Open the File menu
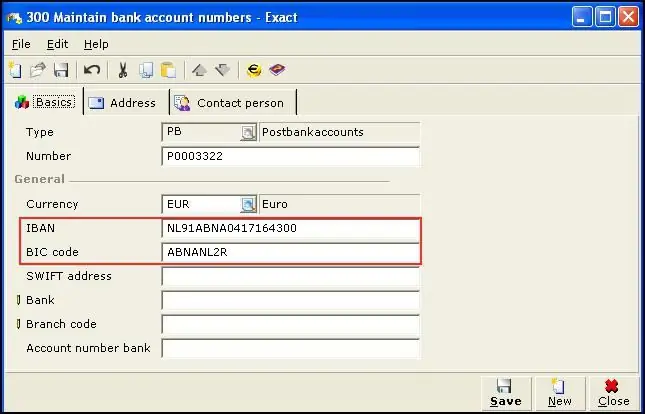 [21, 44]
